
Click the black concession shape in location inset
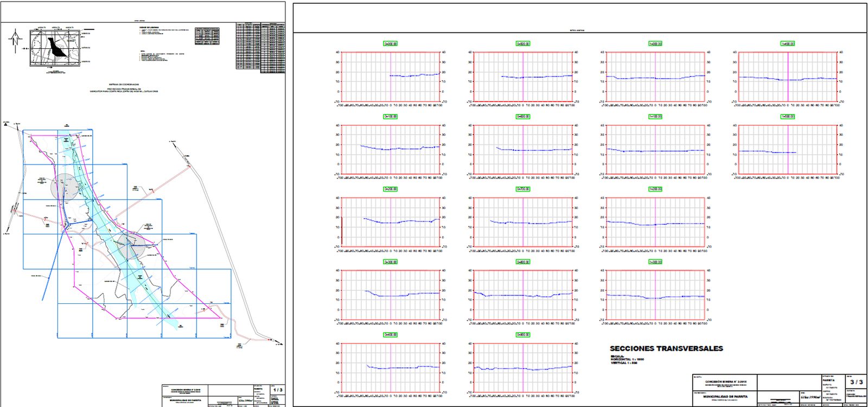57,47
